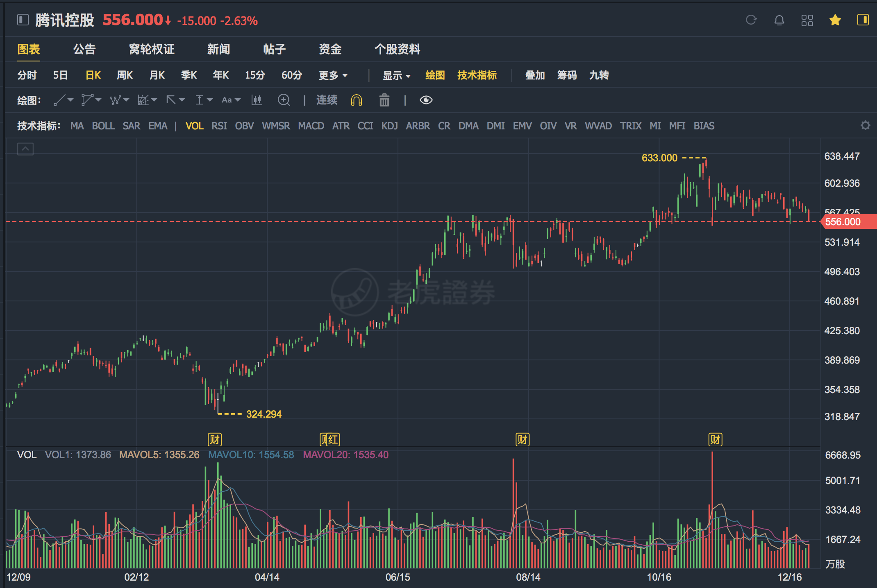
Task: Click first 财 earnings marker on chart
Action: pyautogui.click(x=215, y=440)
